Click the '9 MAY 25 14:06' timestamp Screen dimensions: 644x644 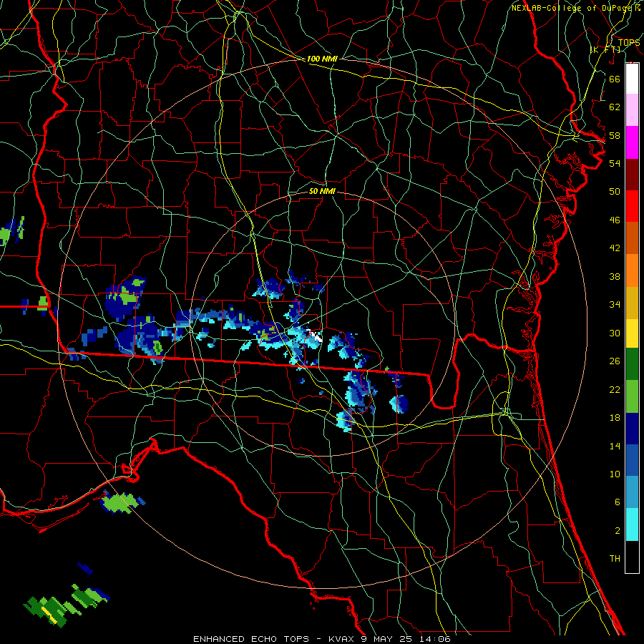click(406, 639)
